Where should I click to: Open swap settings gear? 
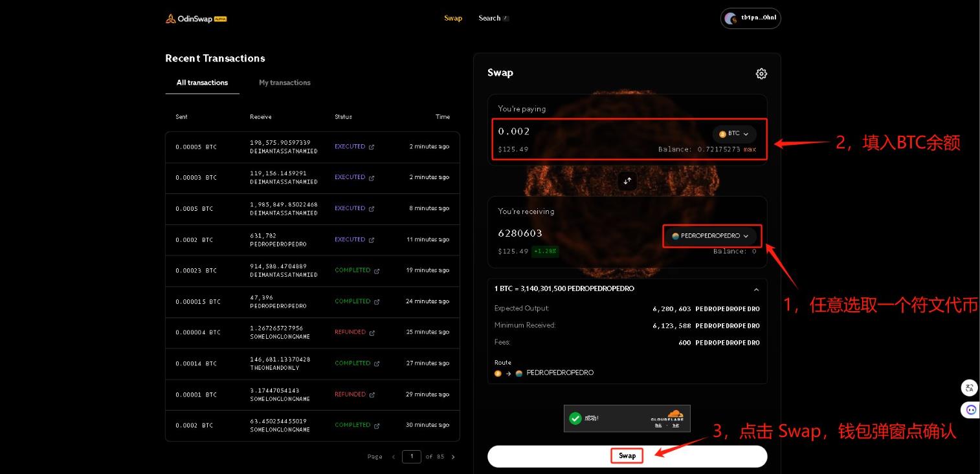coord(761,74)
